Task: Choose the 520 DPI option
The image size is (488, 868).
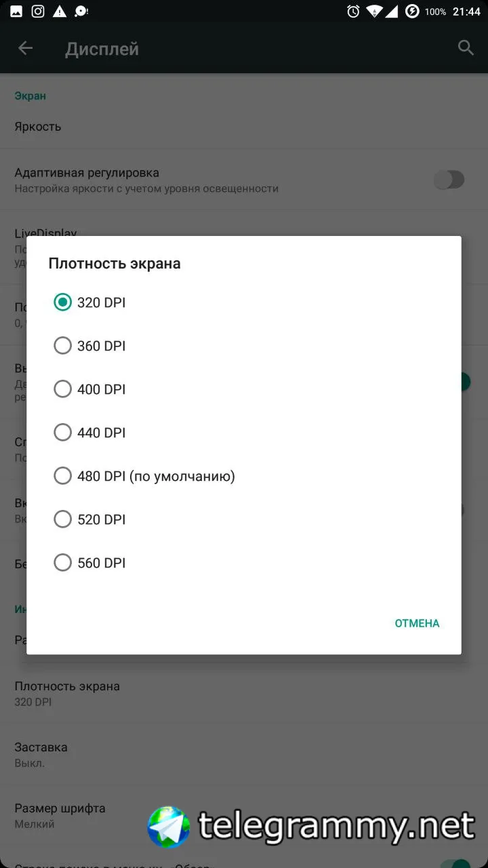Action: click(x=62, y=519)
